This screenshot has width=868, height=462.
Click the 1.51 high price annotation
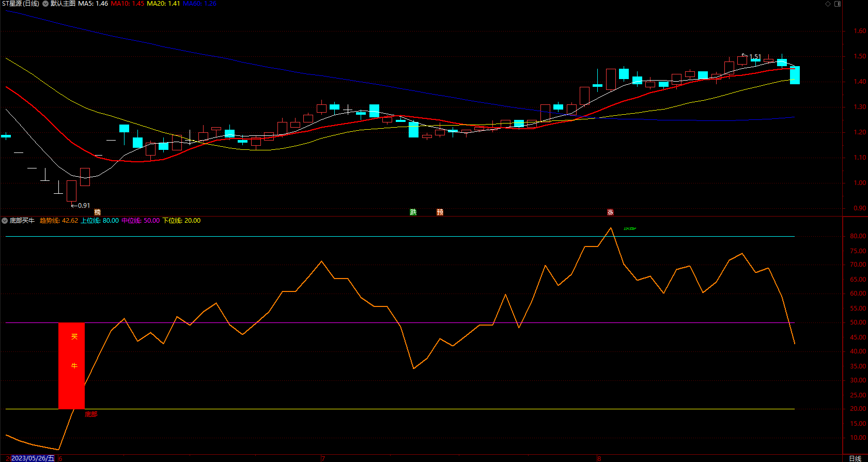(x=755, y=57)
